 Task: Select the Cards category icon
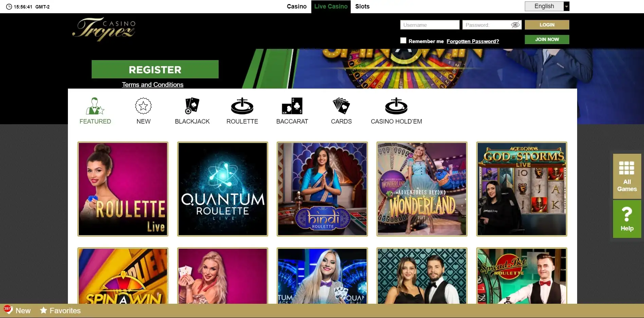tap(341, 106)
